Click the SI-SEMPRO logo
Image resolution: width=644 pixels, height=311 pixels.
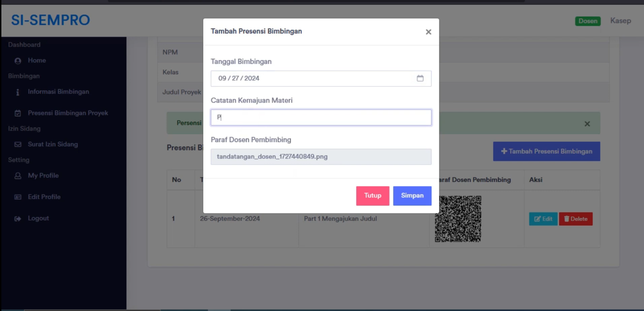pyautogui.click(x=51, y=20)
